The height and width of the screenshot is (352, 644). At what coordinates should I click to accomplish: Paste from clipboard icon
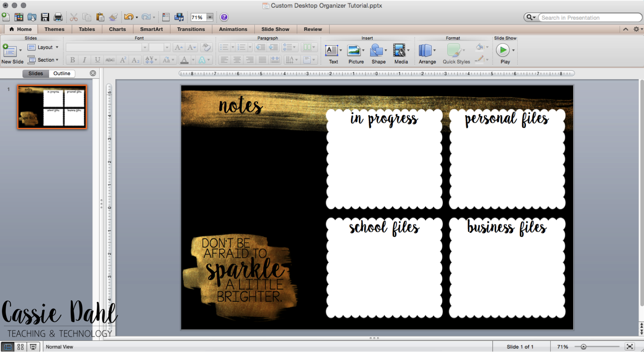(100, 17)
